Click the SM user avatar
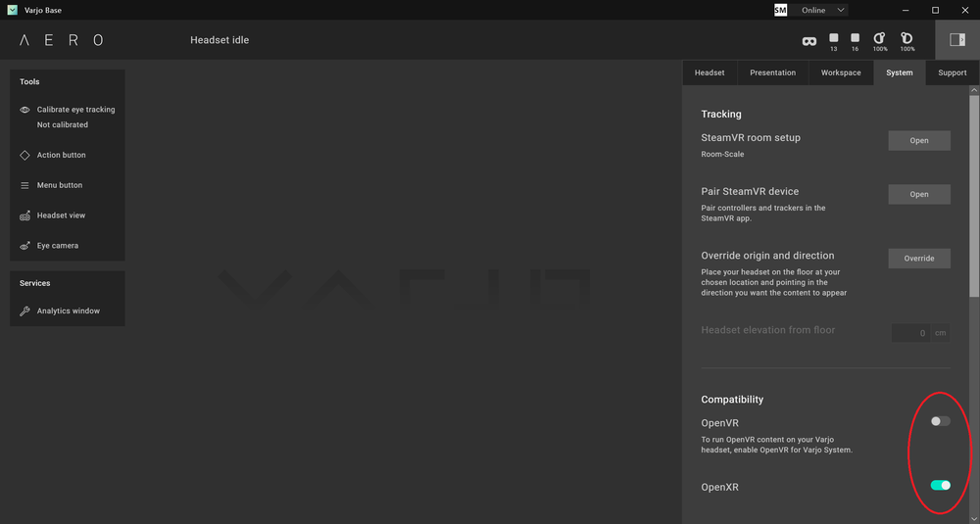This screenshot has width=980, height=524. pyautogui.click(x=780, y=10)
